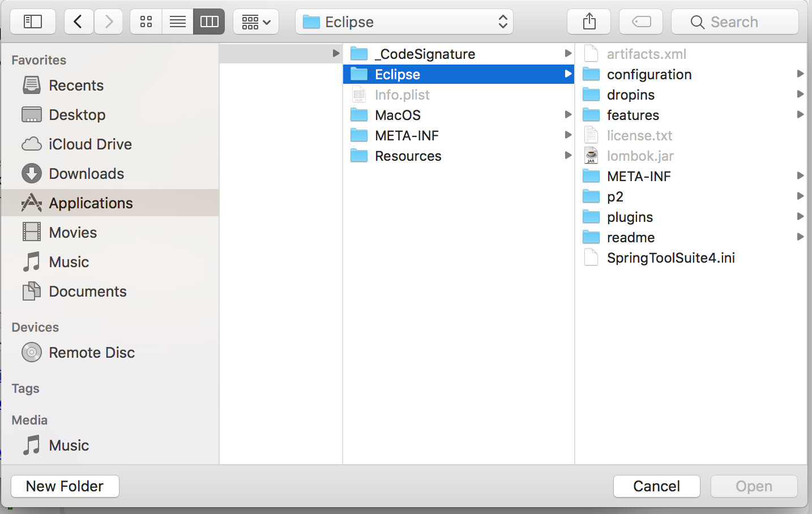Screen dimensions: 812x514
Task: Click the p2 folder icon
Action: pyautogui.click(x=591, y=196)
